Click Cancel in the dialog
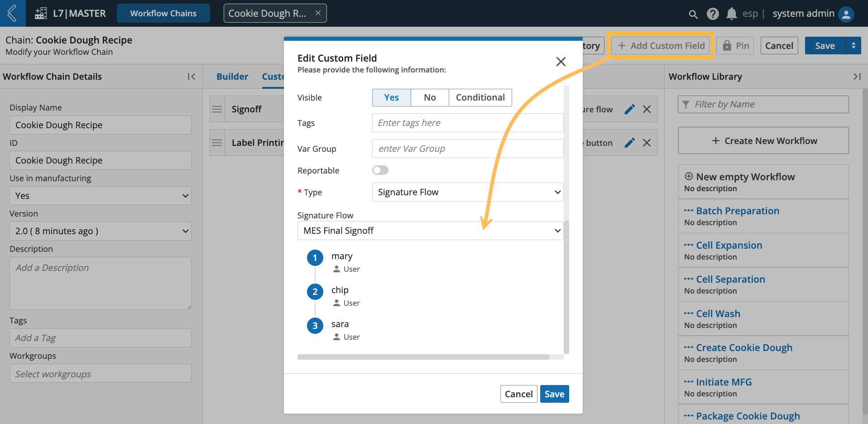 click(x=519, y=394)
